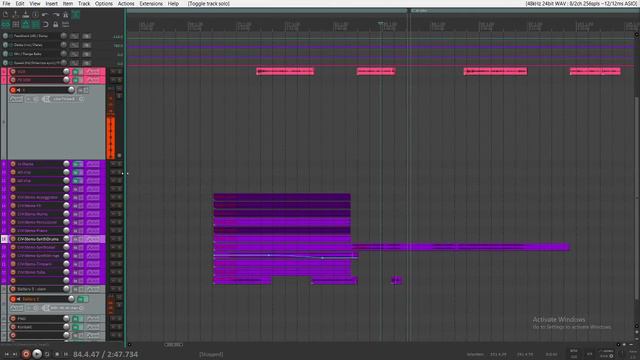Screen dimensions: 640x360
Task: Mute the top pink track
Action: [76, 71]
